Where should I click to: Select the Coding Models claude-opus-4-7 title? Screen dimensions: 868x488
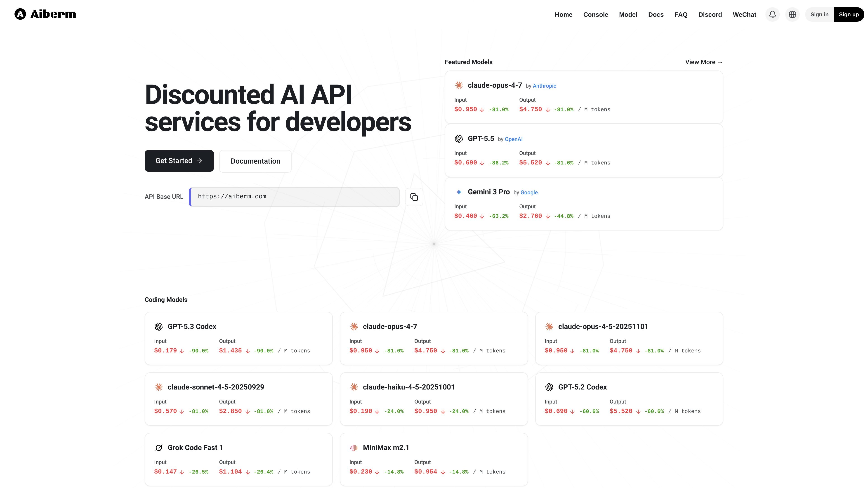coord(390,327)
